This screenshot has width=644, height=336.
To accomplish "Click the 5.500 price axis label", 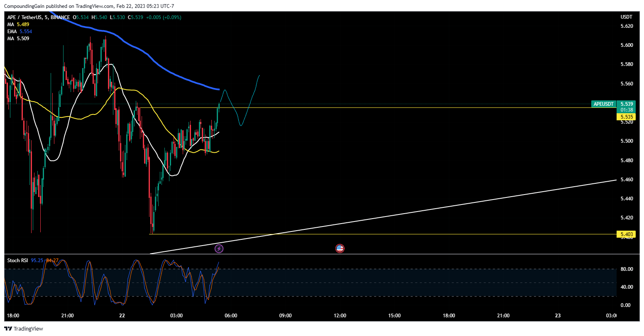I will [x=626, y=141].
